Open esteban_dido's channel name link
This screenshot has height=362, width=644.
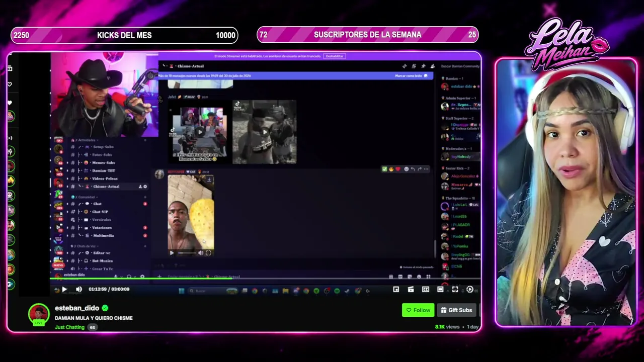coord(77,308)
